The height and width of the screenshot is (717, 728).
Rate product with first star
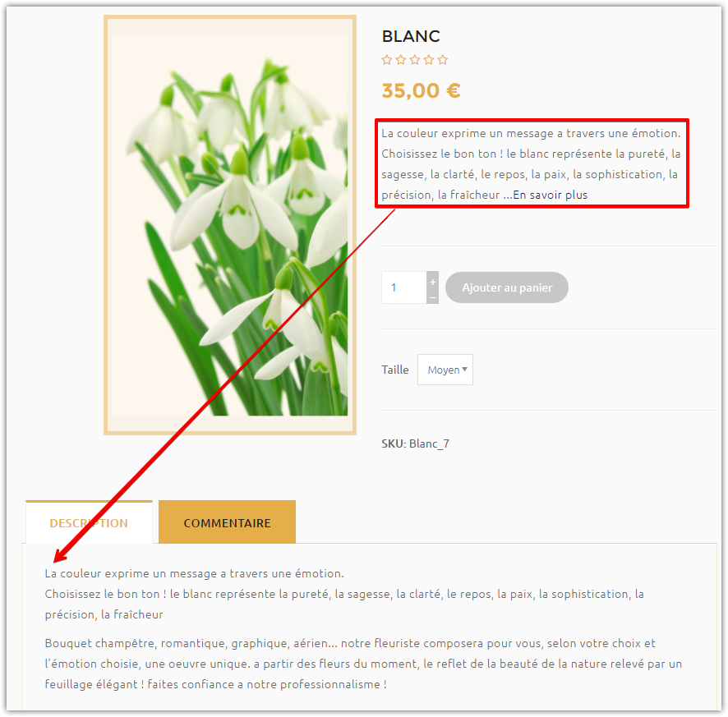coord(387,60)
